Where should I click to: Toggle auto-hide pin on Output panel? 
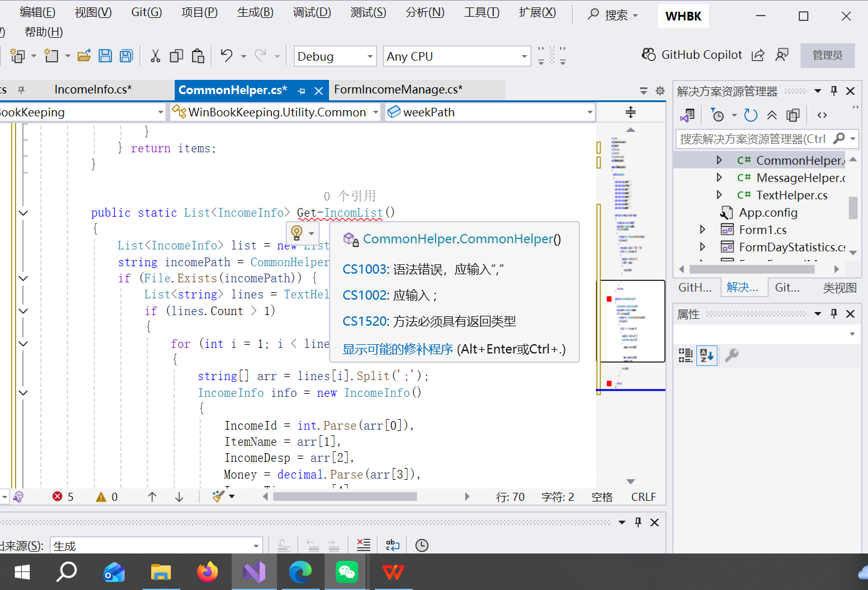[x=638, y=523]
